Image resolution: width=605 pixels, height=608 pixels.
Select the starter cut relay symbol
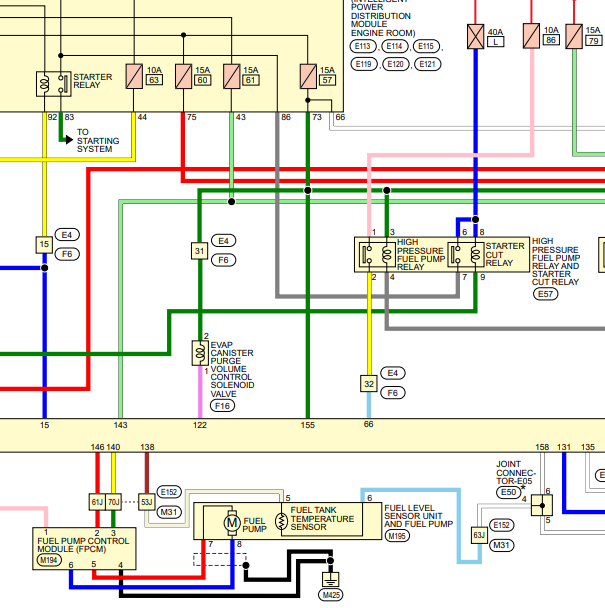click(466, 254)
